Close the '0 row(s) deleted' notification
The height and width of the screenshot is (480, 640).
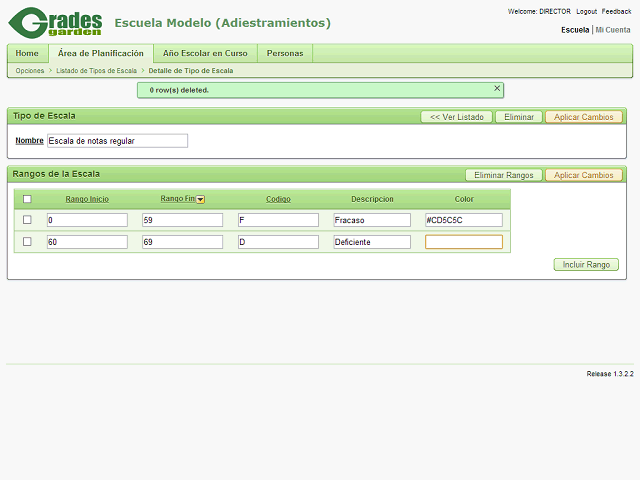[497, 89]
